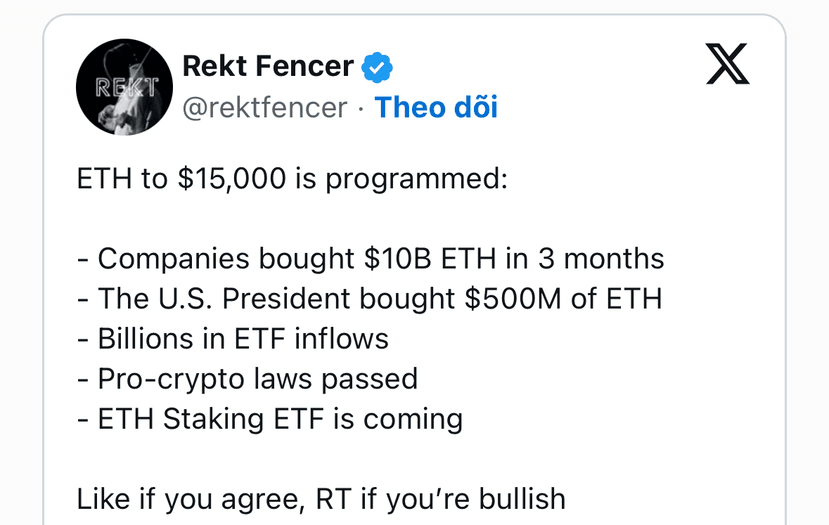
Task: Click the REKT lettering on the avatar
Action: click(x=127, y=87)
